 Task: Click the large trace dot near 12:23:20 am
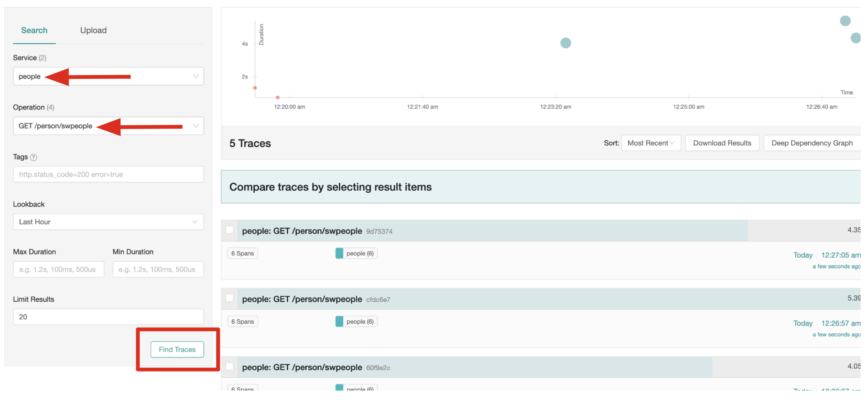[565, 43]
